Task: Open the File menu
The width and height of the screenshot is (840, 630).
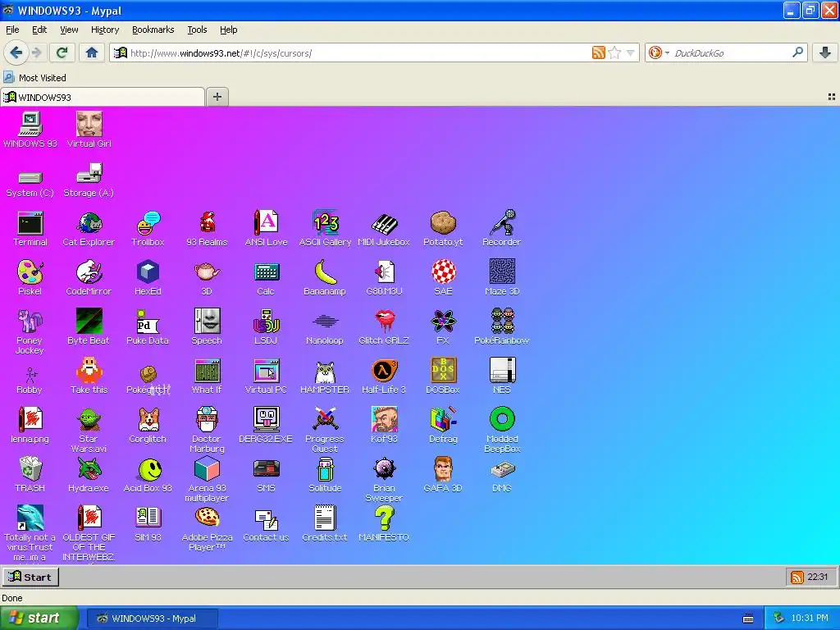Action: click(12, 30)
